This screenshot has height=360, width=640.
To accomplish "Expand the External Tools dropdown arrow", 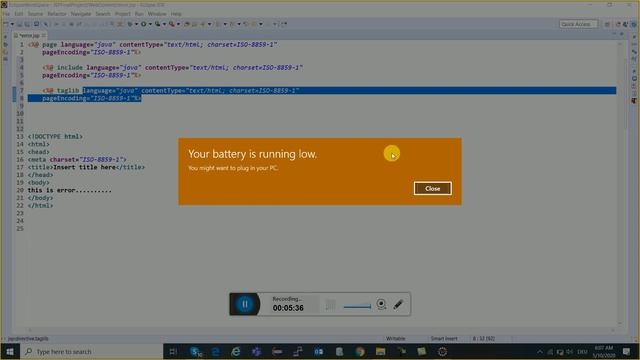I will pyautogui.click(x=178, y=24).
